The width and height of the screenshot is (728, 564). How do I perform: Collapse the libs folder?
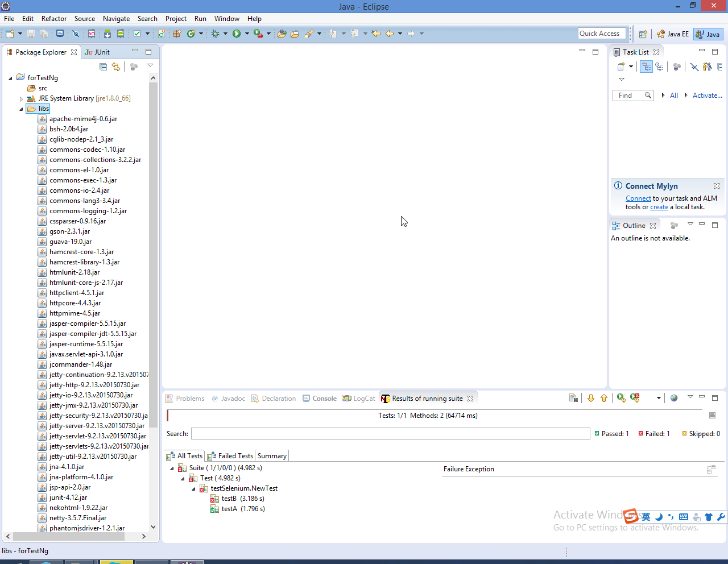point(22,109)
